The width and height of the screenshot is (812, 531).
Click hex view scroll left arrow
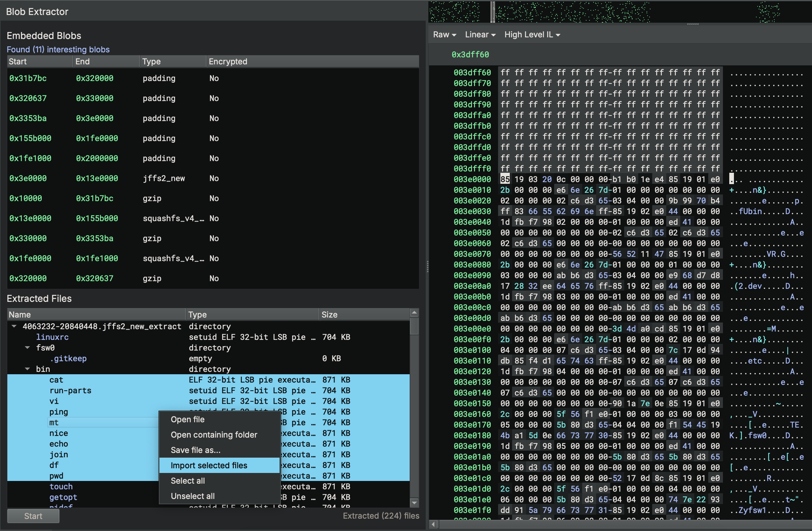pos(433,524)
